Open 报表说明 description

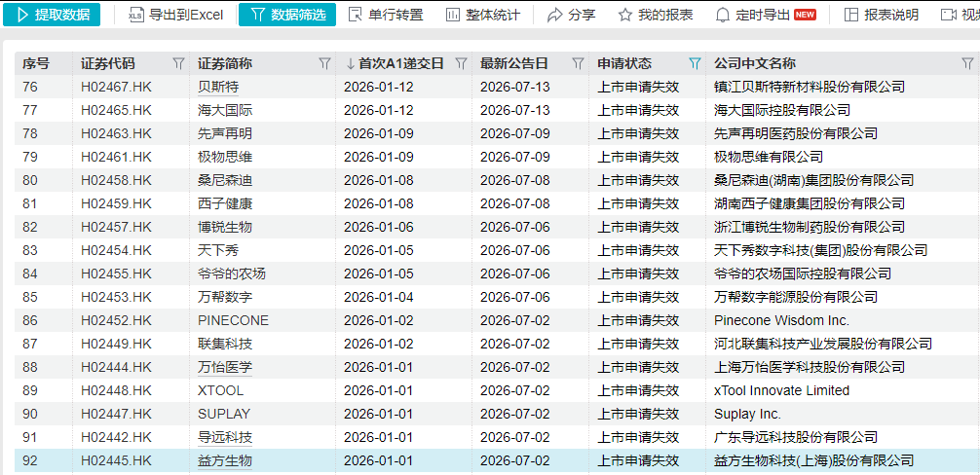pyautogui.click(x=882, y=15)
